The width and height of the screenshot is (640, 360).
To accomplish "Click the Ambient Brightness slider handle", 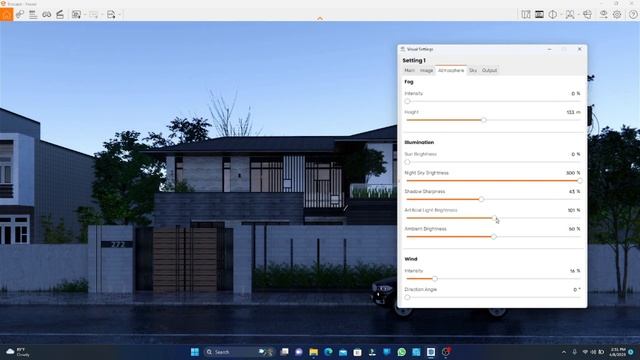I will click(494, 237).
